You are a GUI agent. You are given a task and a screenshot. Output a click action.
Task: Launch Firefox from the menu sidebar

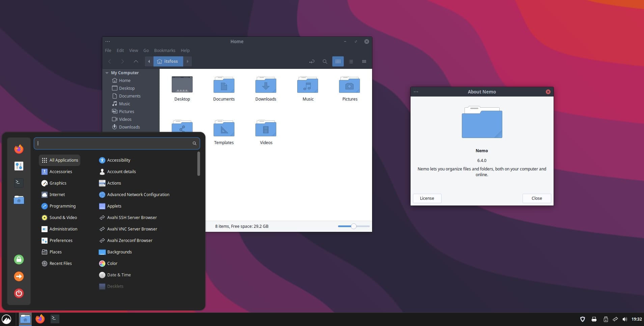[x=19, y=149]
